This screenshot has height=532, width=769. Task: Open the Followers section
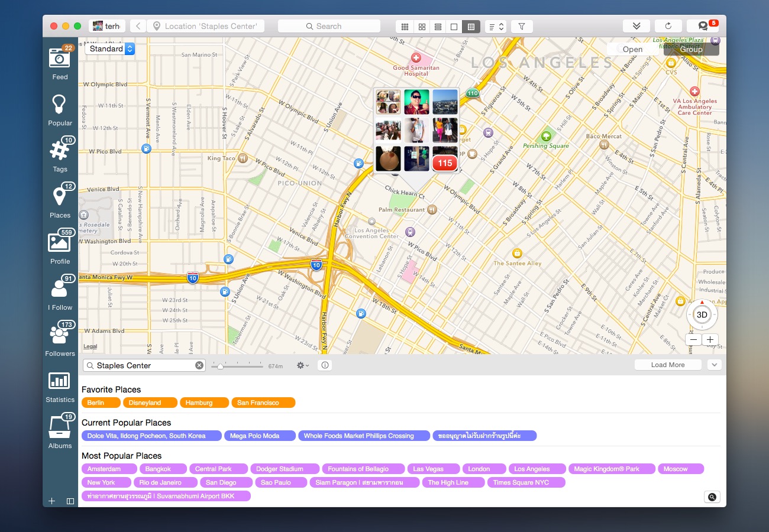(x=60, y=339)
